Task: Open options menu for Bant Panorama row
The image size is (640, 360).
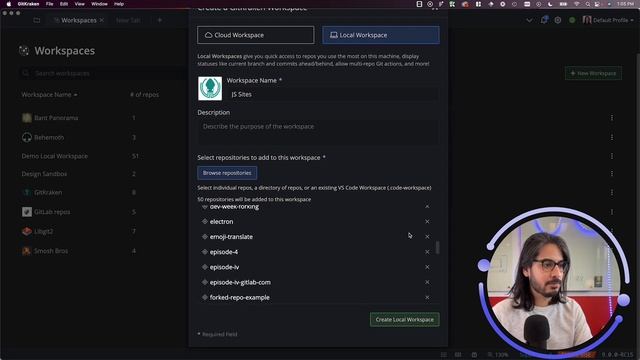Action: click(612, 118)
